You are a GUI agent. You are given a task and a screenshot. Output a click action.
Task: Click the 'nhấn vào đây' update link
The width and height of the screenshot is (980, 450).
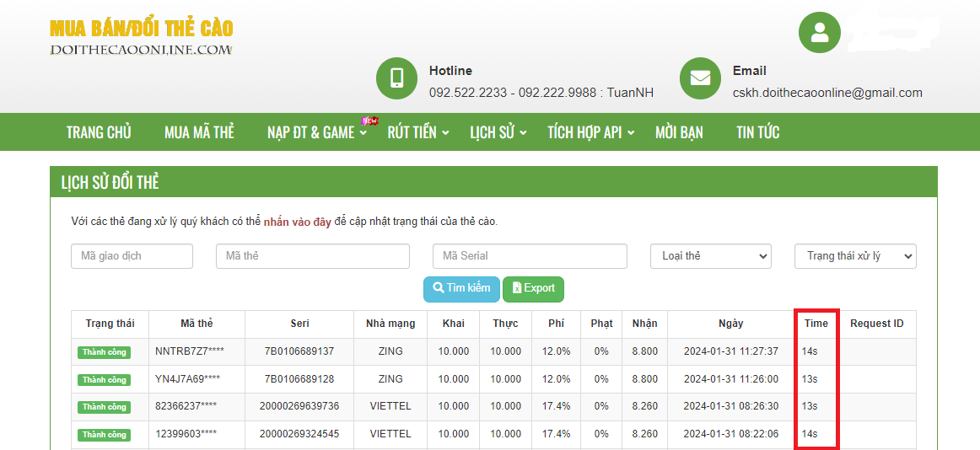[x=298, y=222]
